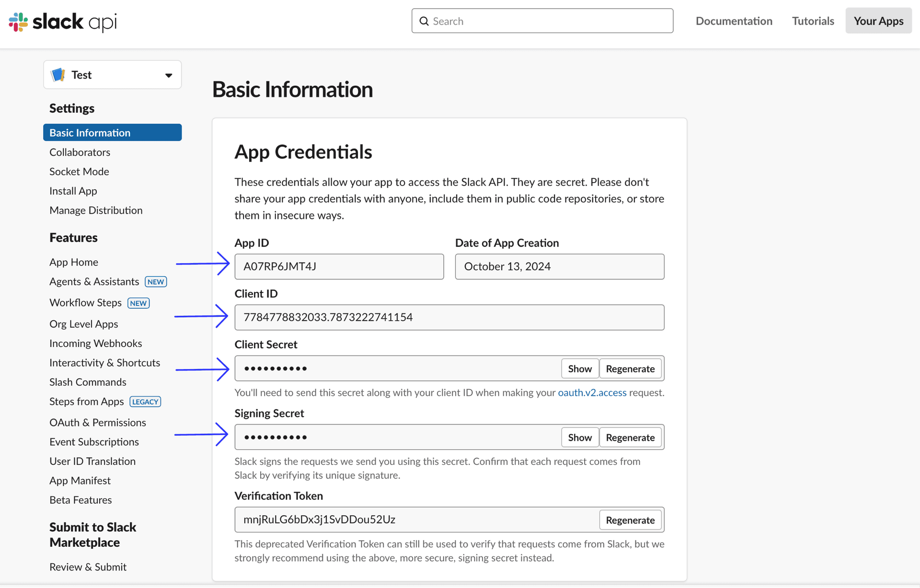Click the NEW badge beside Agents & Assistants
The image size is (920, 588).
156,282
